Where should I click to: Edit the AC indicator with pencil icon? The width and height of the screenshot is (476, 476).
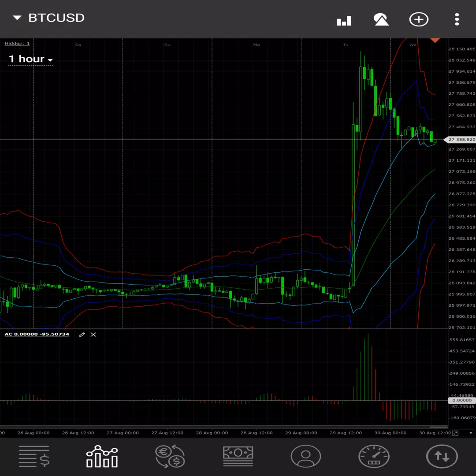82,334
